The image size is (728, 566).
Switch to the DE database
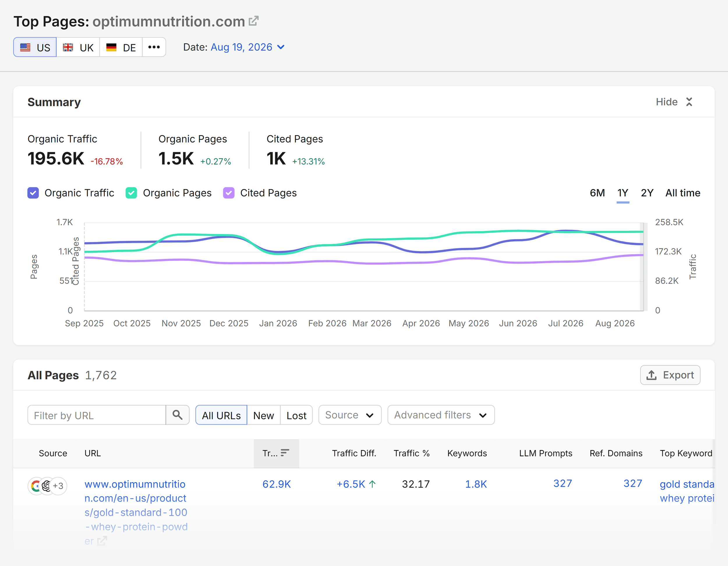pos(121,47)
